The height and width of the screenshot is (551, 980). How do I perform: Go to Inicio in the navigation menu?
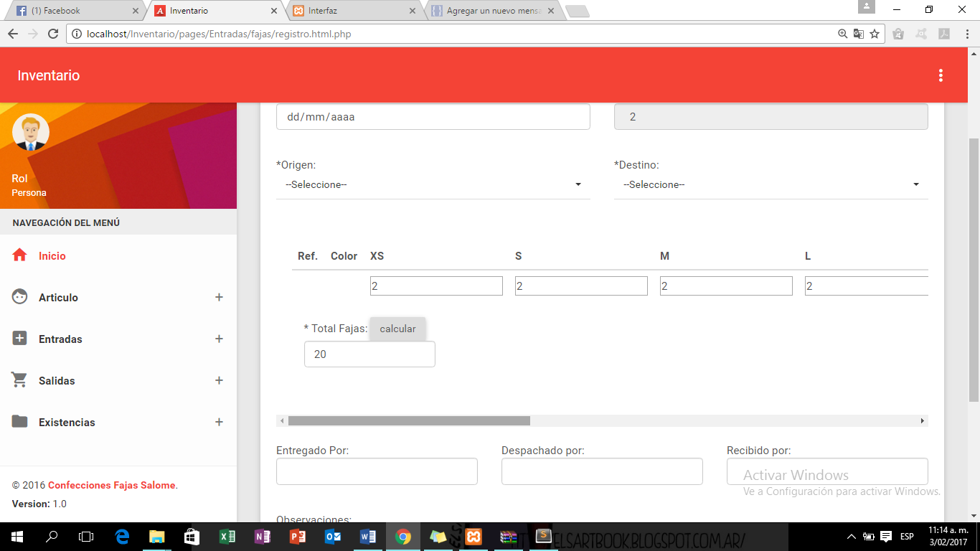pyautogui.click(x=52, y=256)
